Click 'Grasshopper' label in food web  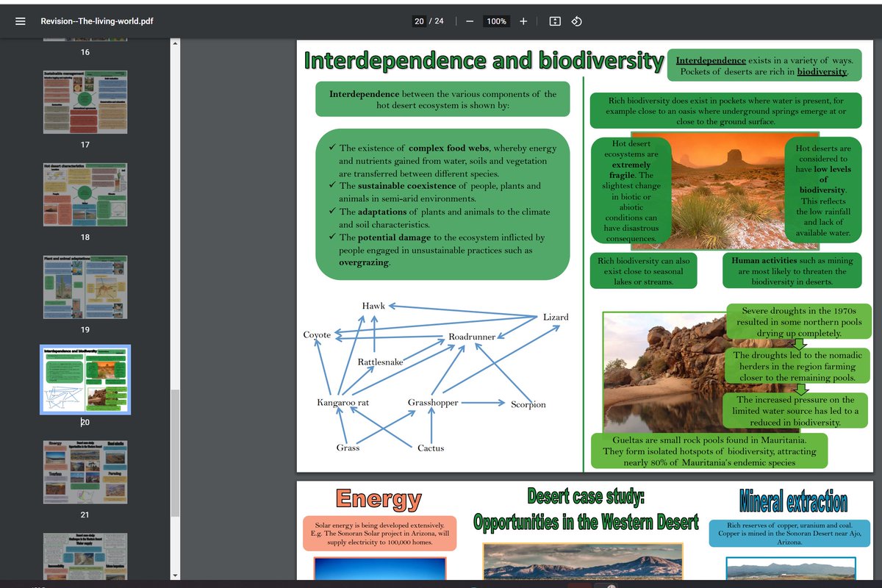433,403
